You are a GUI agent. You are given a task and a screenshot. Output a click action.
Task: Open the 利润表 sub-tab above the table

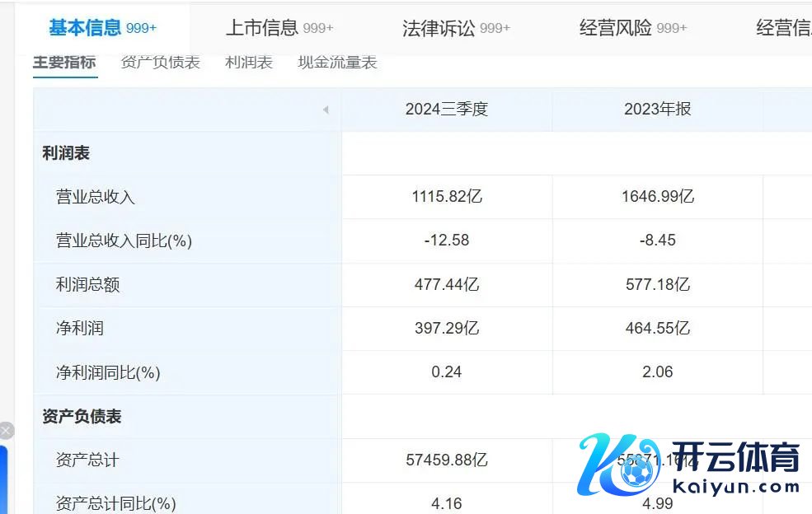pyautogui.click(x=249, y=63)
